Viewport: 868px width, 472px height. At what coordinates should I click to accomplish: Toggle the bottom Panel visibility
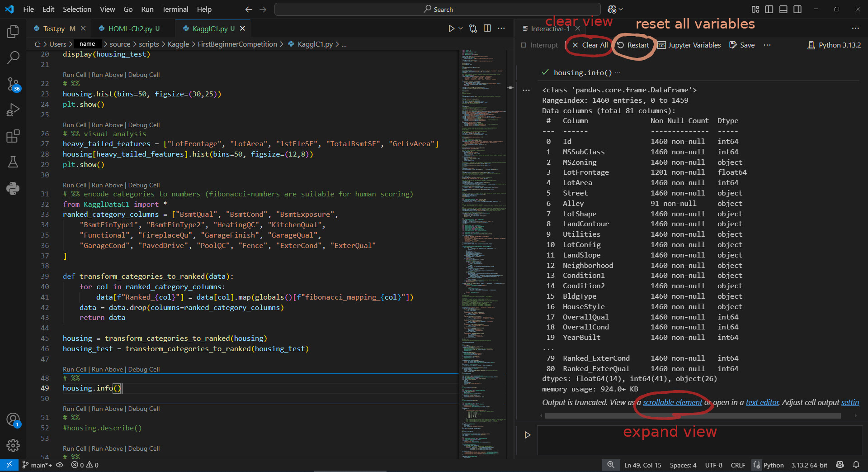[x=783, y=9]
